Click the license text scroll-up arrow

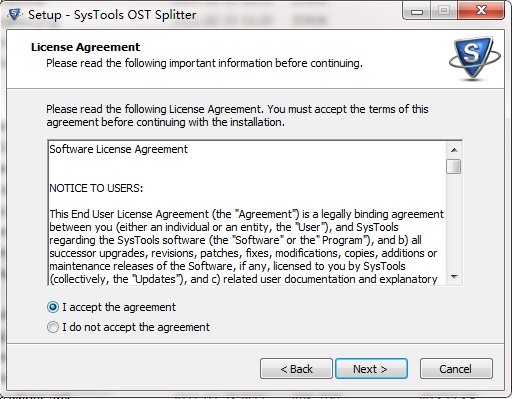click(x=454, y=150)
